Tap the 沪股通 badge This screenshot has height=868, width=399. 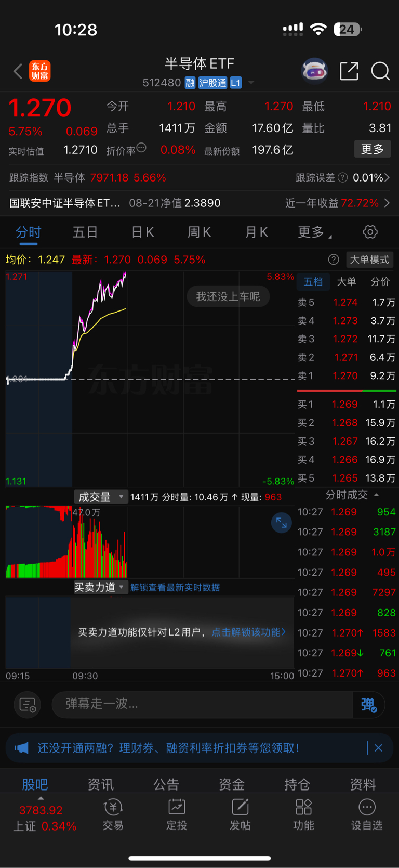pos(212,83)
